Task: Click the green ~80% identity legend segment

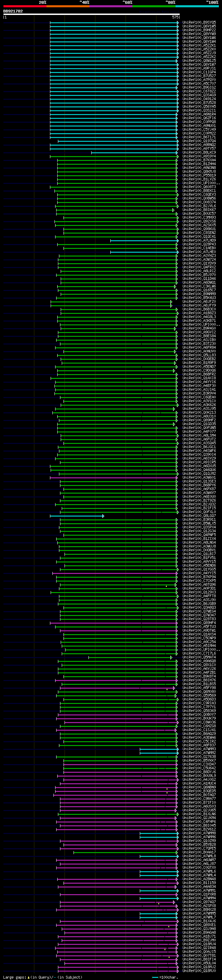Action: 154,6
